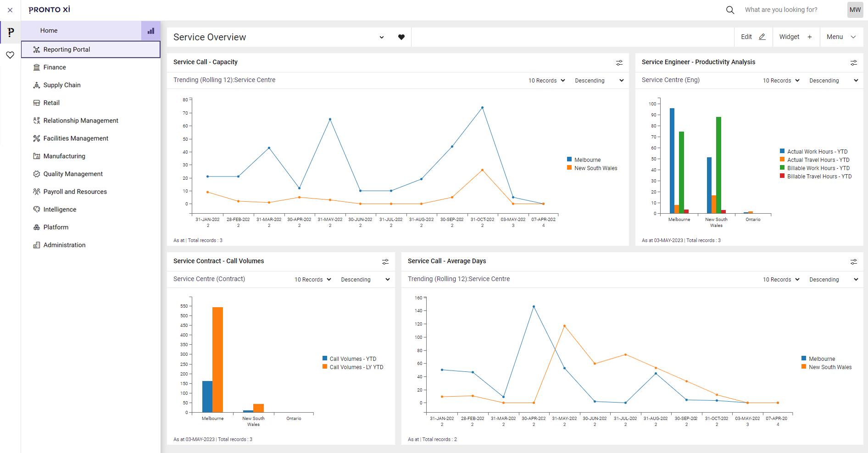
Task: Close the navigation panel with X icon
Action: pos(10,10)
